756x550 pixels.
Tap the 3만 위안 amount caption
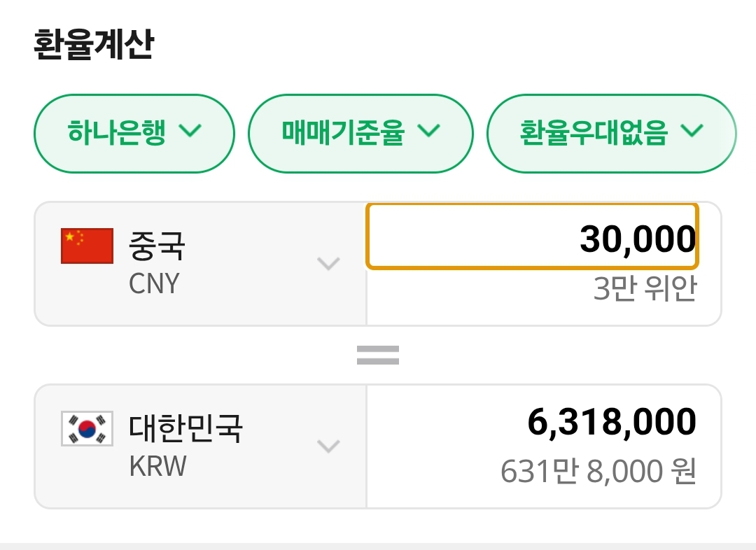click(644, 289)
